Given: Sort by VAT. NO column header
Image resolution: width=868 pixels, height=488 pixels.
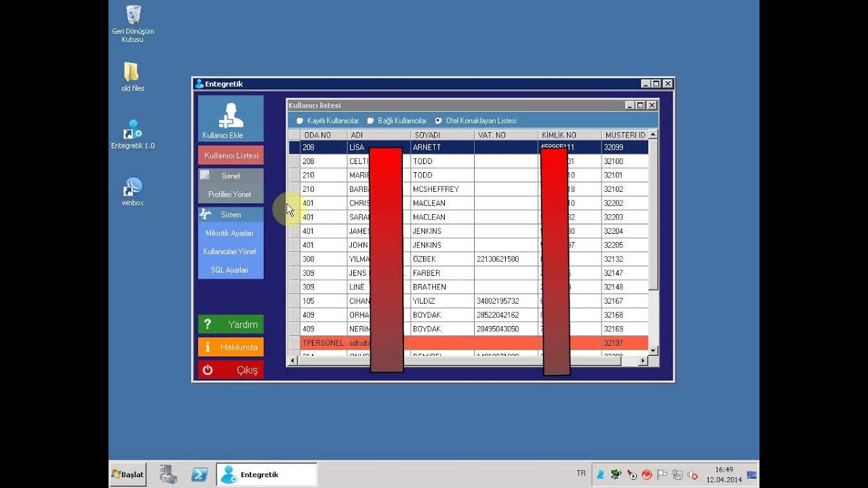Looking at the screenshot, I should coord(506,135).
